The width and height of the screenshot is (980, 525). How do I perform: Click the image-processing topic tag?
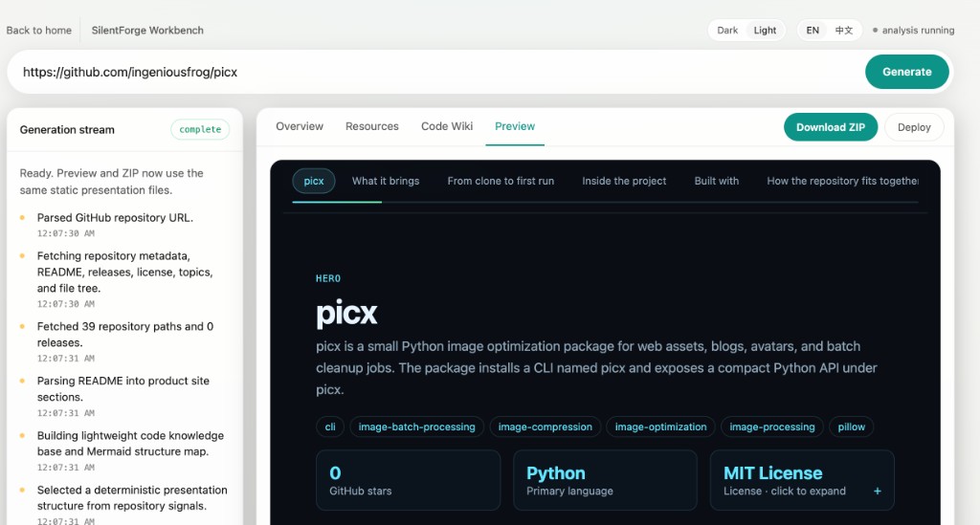click(772, 427)
